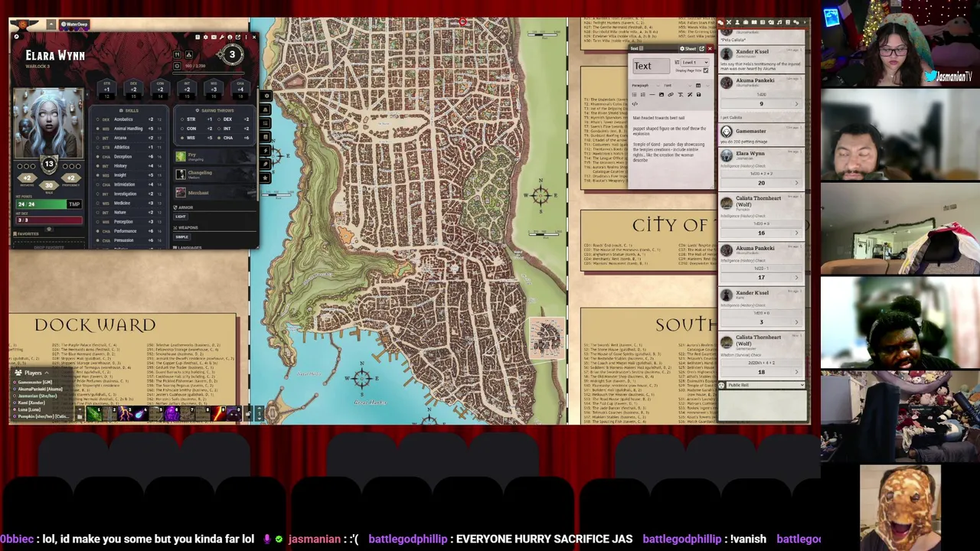Screen dimensions: 980x551
Task: Roll the Arcana skill check
Action: [x=120, y=138]
